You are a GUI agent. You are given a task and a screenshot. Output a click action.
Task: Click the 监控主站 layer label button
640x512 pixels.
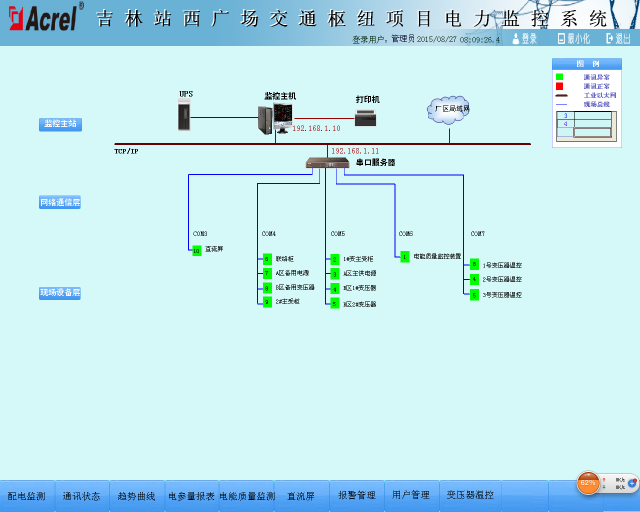60,124
